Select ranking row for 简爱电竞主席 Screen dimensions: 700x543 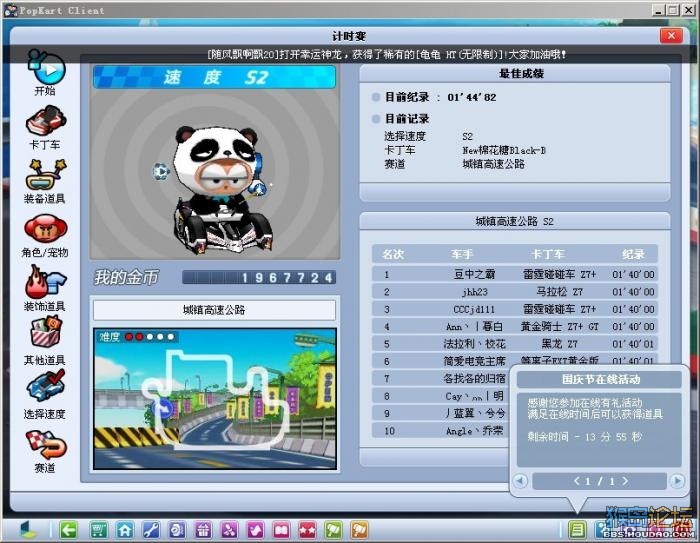pyautogui.click(x=515, y=360)
